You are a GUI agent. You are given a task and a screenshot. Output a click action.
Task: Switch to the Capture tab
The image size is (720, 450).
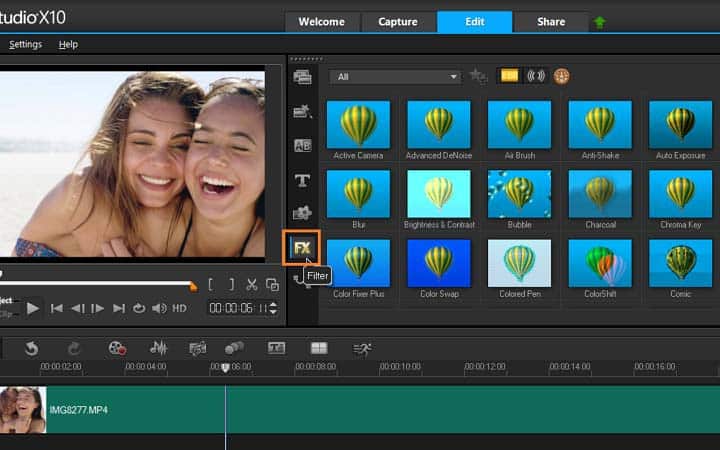(x=398, y=22)
